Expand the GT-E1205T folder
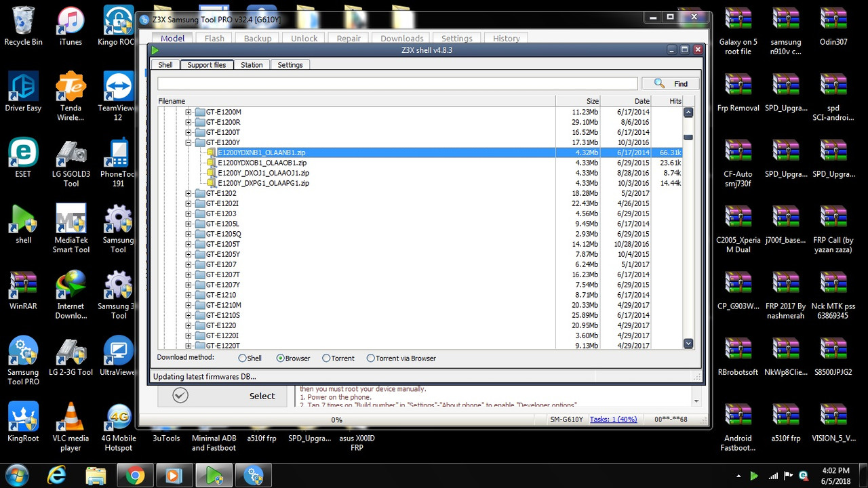This screenshot has height=488, width=868. (189, 244)
